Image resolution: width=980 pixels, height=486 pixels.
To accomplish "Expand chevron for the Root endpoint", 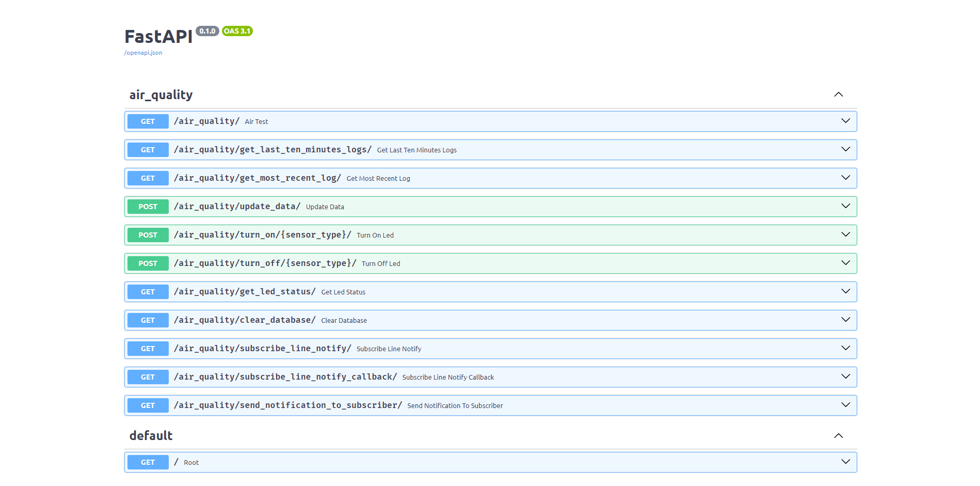I will click(x=845, y=462).
